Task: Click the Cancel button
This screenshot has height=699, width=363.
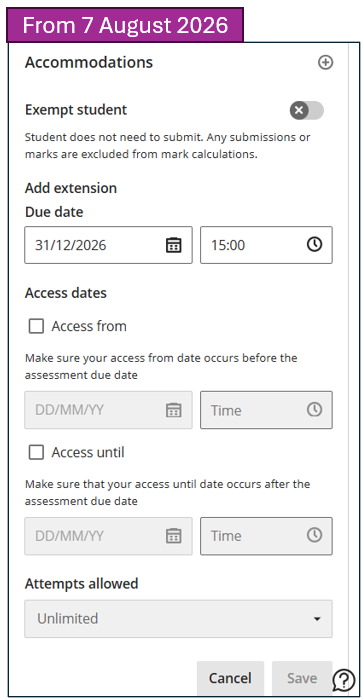Action: (230, 678)
